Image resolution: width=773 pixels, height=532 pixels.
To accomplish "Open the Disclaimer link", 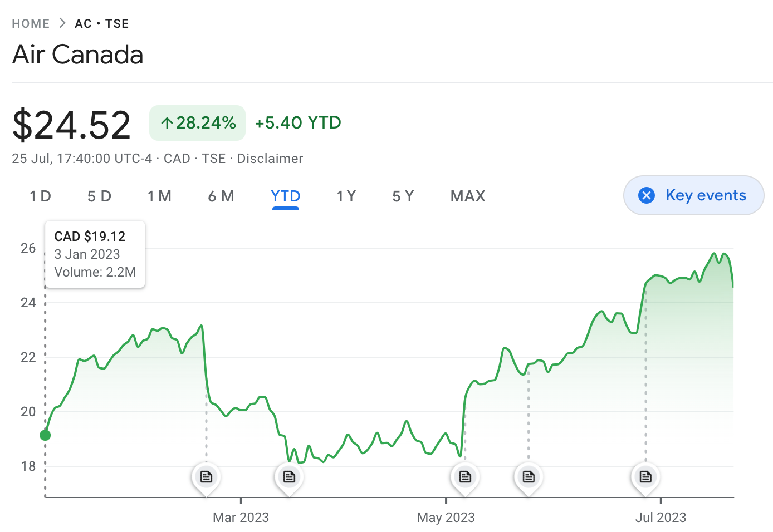I will [270, 159].
